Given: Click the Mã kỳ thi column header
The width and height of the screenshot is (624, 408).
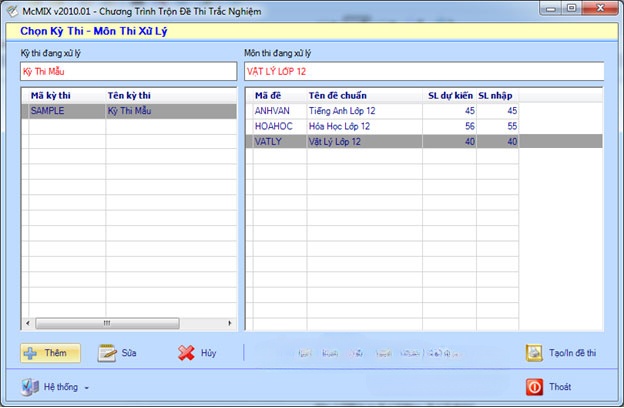Looking at the screenshot, I should tap(67, 96).
